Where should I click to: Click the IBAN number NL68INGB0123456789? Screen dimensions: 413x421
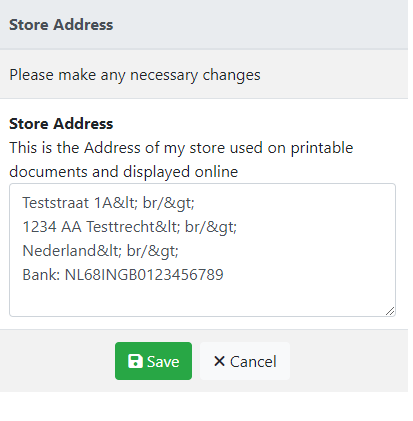144,275
